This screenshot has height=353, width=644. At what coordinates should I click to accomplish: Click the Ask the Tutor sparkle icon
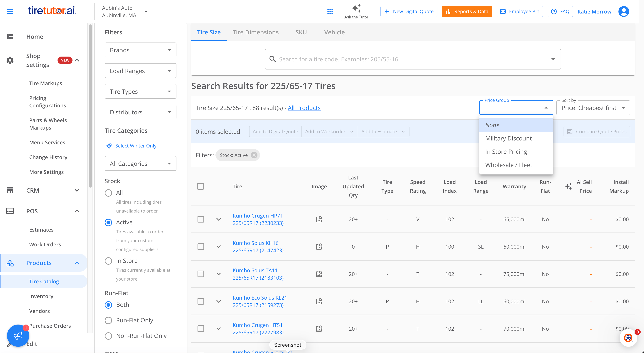click(x=356, y=8)
